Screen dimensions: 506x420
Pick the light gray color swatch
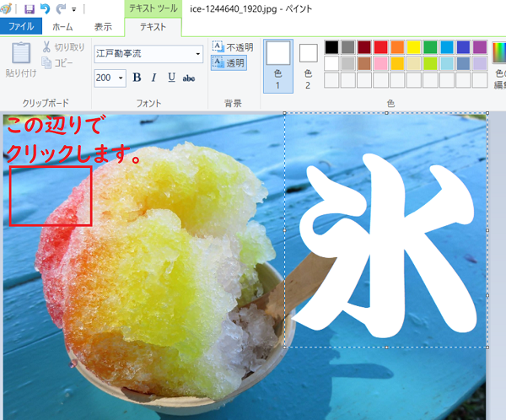(347, 63)
